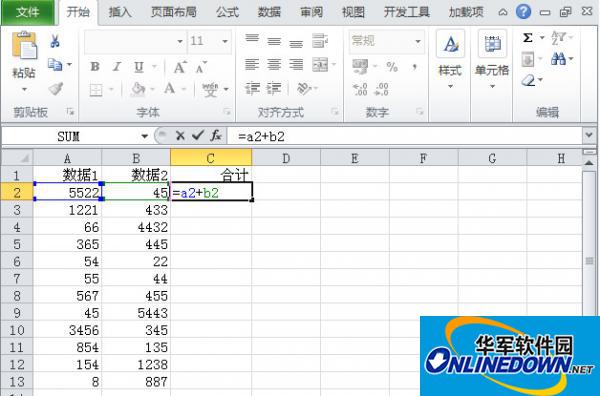Click the Sort and Filter icon

(x=558, y=37)
